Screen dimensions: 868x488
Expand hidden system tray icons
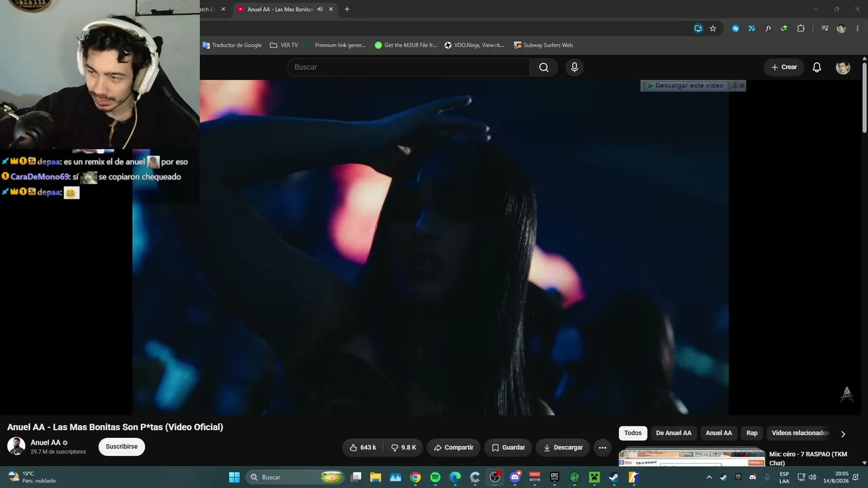point(709,477)
